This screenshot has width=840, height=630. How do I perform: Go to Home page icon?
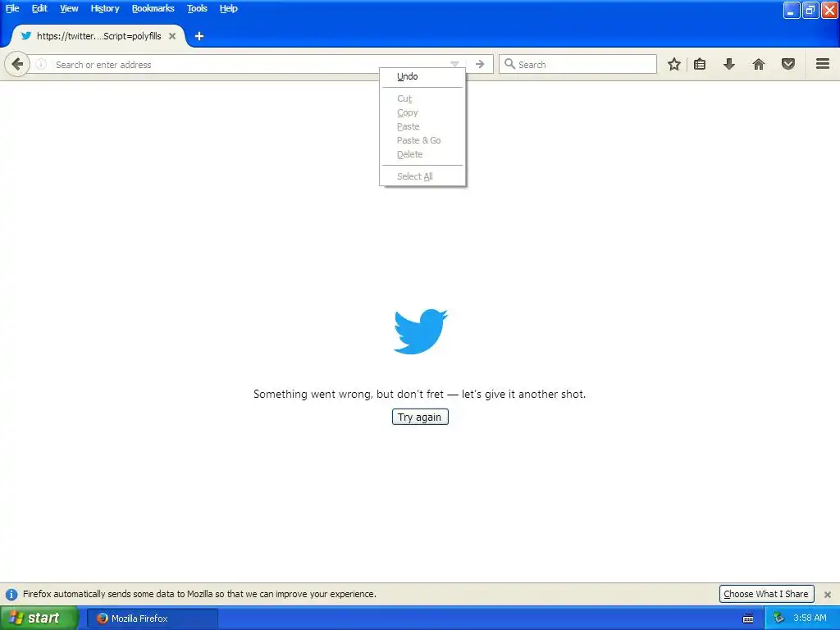coord(759,64)
